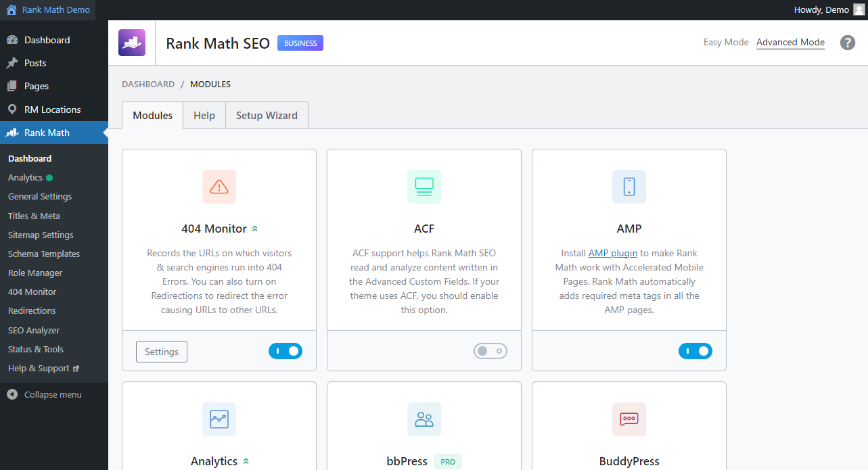Click the Rank Math sidebar menu icon
This screenshot has height=470, width=868.
(x=12, y=133)
